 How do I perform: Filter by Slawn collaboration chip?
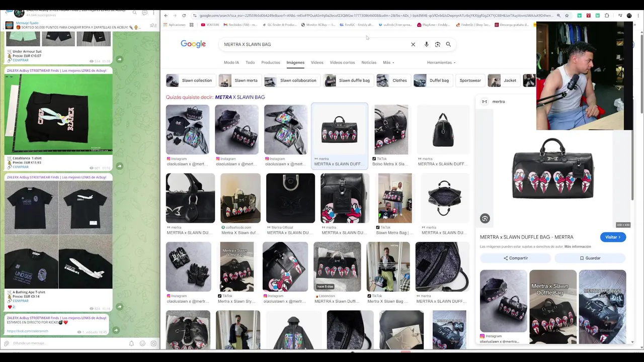[x=292, y=80]
